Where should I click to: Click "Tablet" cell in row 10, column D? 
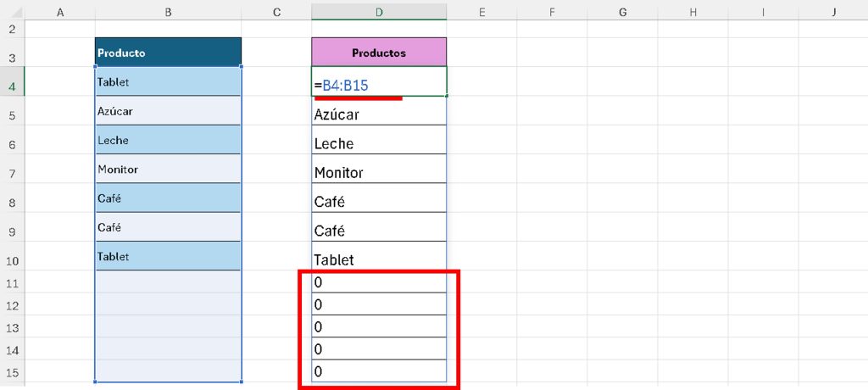pos(379,259)
